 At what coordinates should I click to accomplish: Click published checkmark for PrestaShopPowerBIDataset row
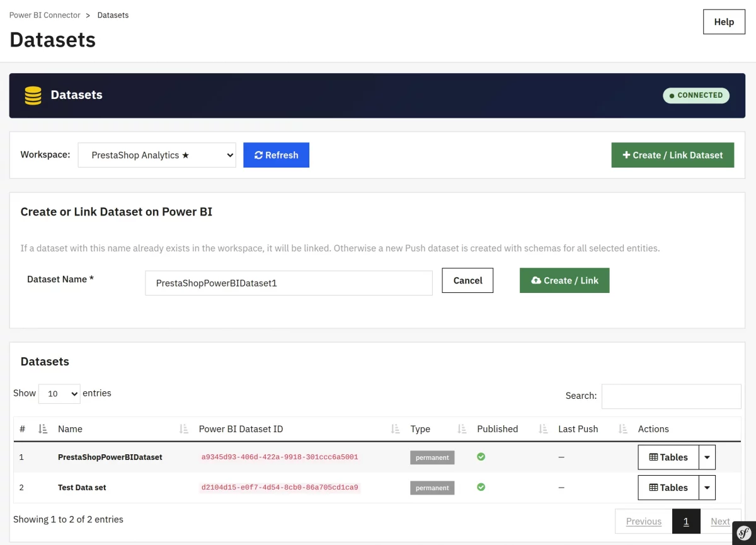click(481, 456)
